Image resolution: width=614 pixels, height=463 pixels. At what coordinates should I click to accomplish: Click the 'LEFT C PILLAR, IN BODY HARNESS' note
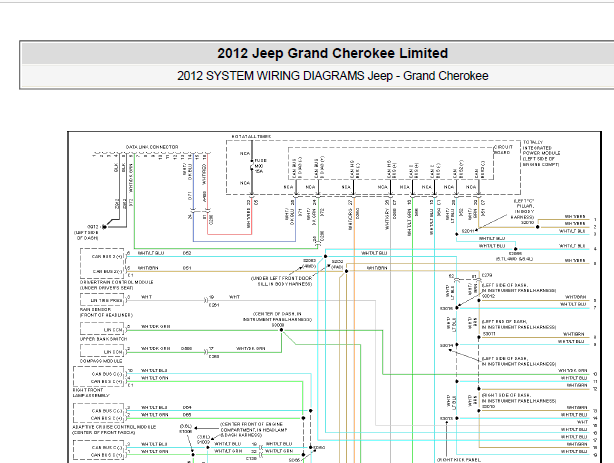(524, 209)
